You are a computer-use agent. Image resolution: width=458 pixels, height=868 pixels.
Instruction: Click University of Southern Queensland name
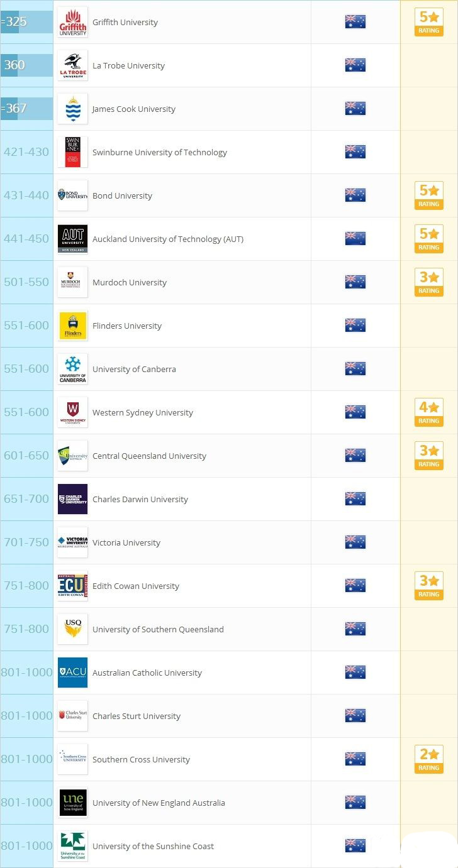tap(158, 630)
